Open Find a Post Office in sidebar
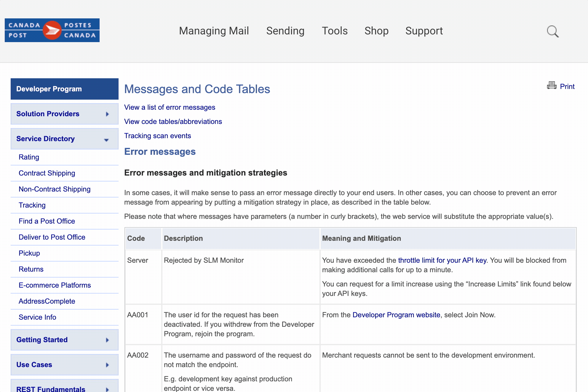588x392 pixels. tap(47, 221)
